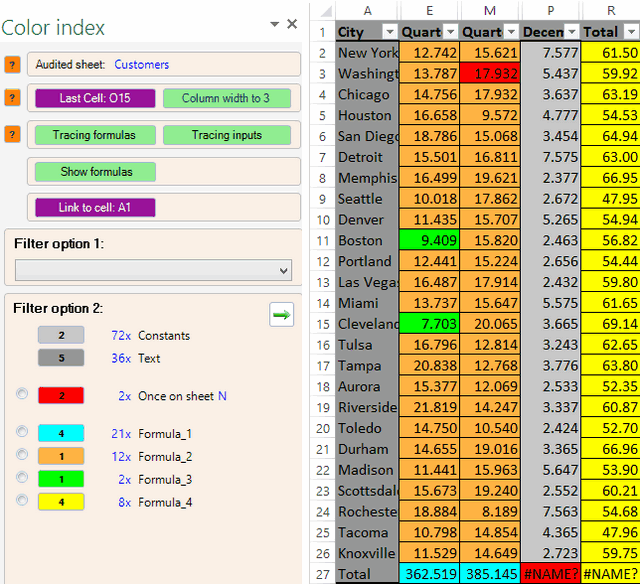Click Total value 69.14

point(610,324)
